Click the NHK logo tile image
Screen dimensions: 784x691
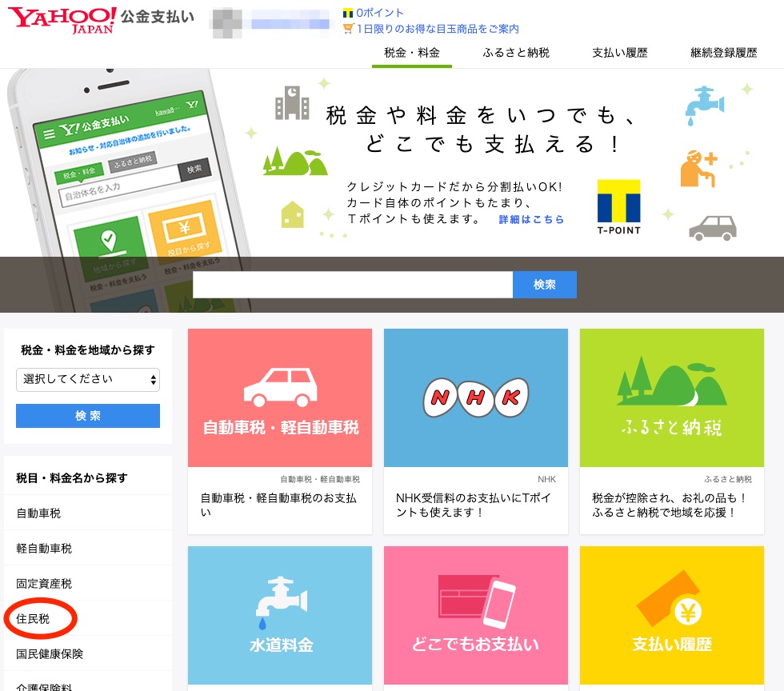coord(475,397)
